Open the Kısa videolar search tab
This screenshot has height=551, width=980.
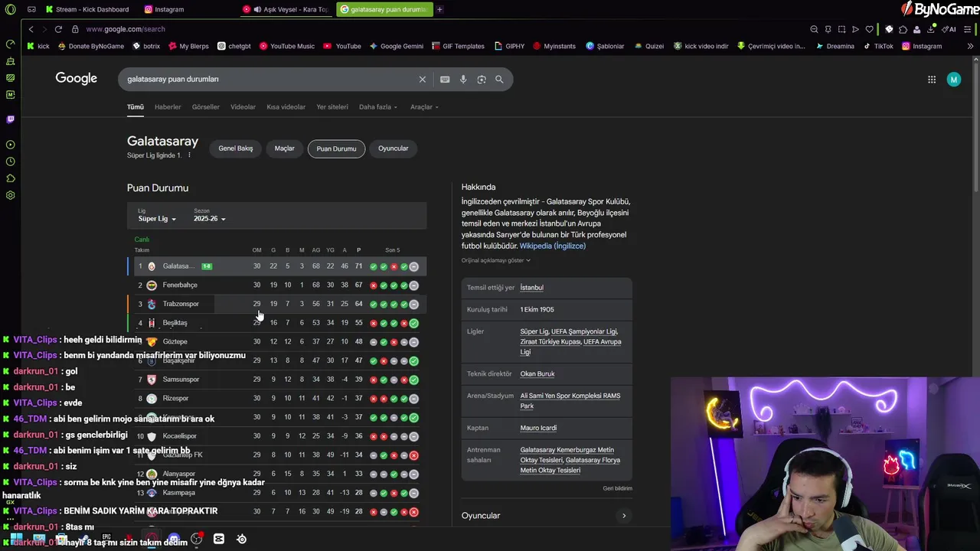(286, 107)
